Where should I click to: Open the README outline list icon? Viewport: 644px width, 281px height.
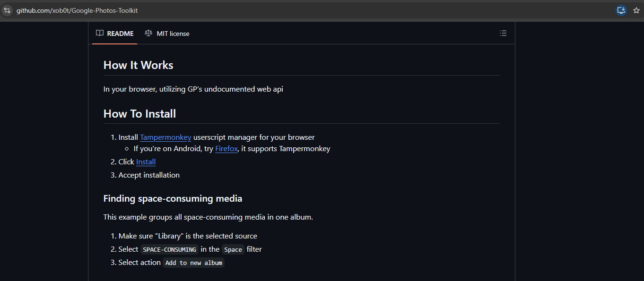503,34
